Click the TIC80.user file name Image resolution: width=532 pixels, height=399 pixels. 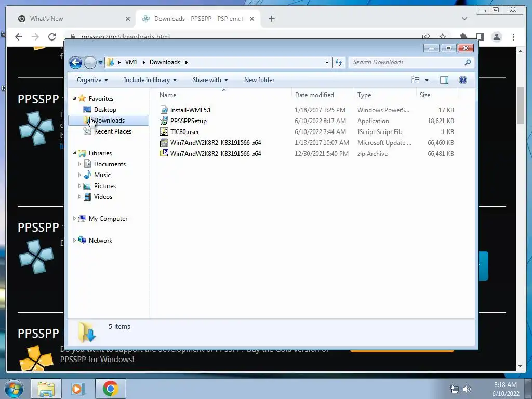pos(184,131)
